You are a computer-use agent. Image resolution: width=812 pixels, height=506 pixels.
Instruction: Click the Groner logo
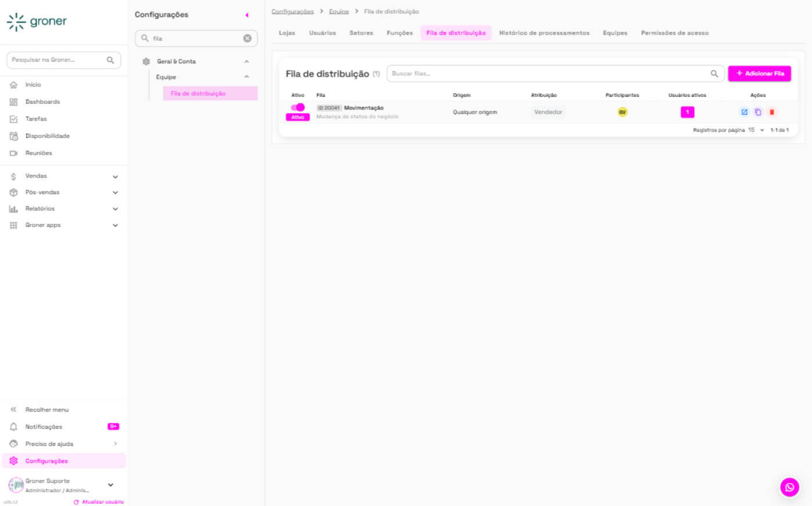(37, 21)
